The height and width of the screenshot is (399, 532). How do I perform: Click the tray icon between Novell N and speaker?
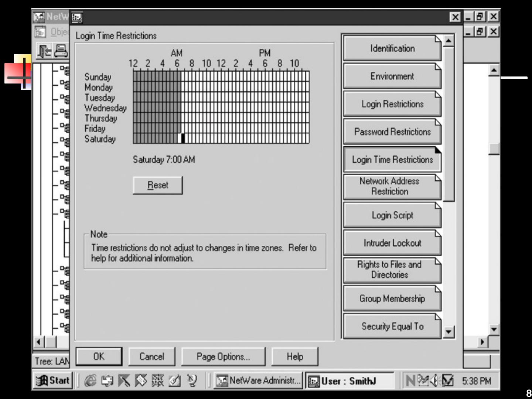click(x=423, y=381)
